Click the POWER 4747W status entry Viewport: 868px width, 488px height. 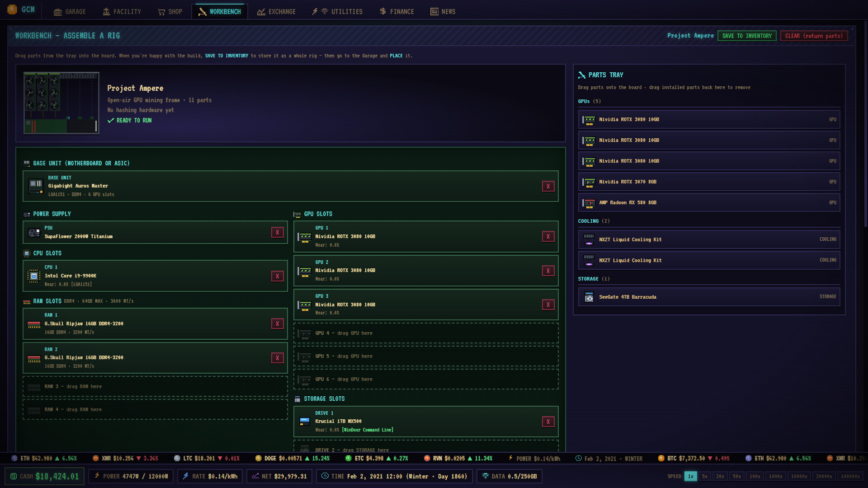click(131, 476)
